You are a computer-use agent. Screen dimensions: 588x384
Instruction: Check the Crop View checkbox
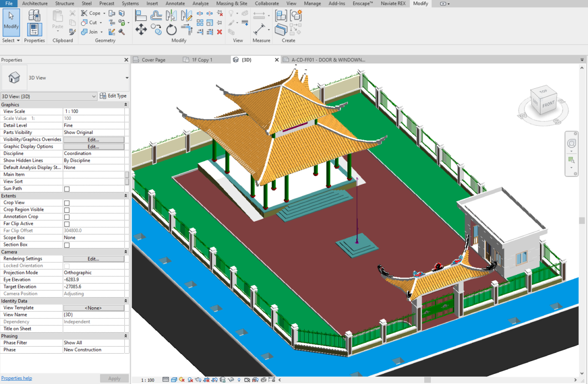[x=67, y=203]
